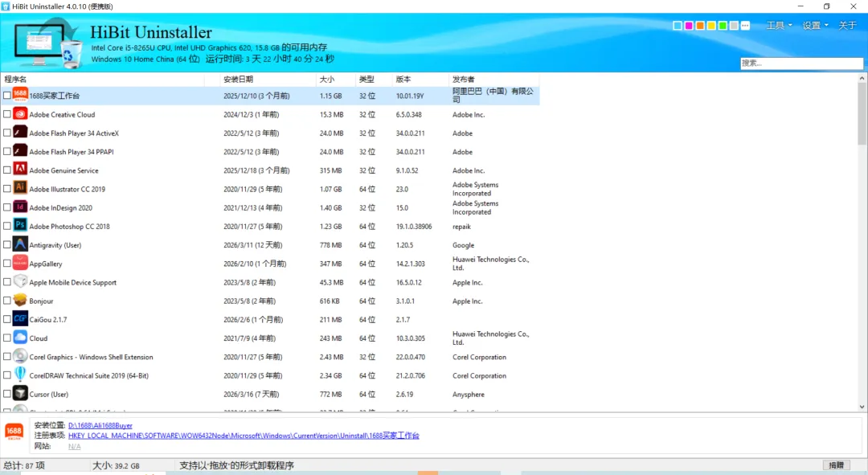
Task: Tick the Adobe Photoshop CC 2018 checkbox
Action: pyautogui.click(x=6, y=226)
